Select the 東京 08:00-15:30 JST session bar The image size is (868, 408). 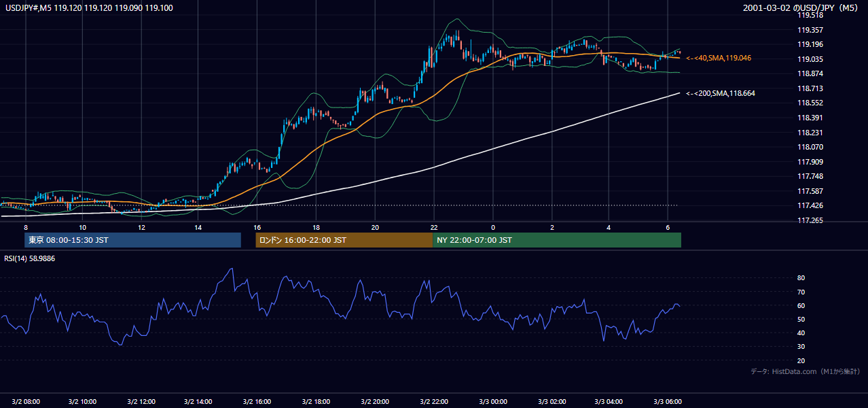pos(133,240)
